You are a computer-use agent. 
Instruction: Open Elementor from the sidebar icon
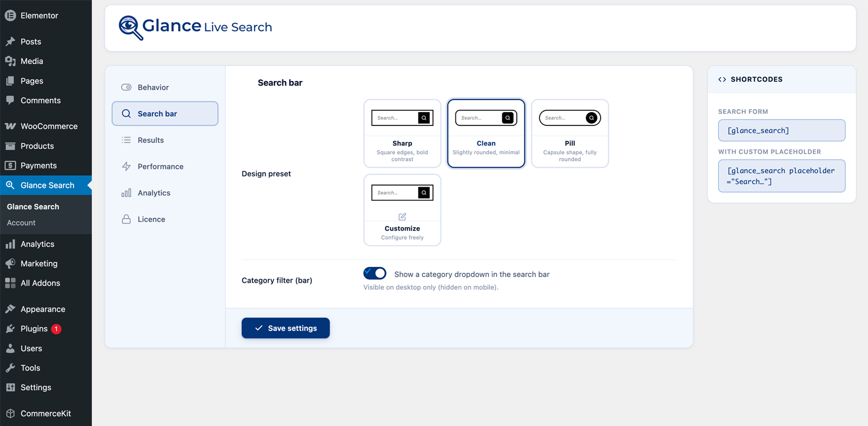(10, 15)
